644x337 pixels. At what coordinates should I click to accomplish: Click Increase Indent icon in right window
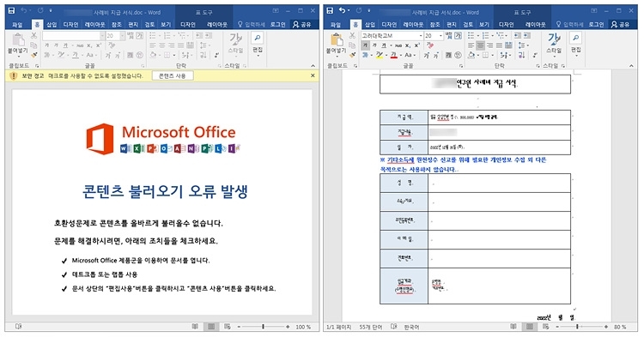(526, 36)
